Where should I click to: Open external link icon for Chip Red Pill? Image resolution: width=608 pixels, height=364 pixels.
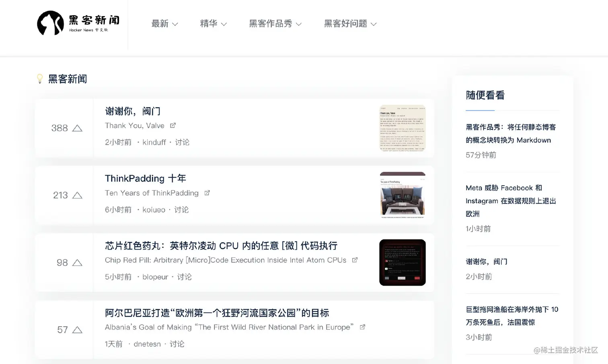pos(355,260)
